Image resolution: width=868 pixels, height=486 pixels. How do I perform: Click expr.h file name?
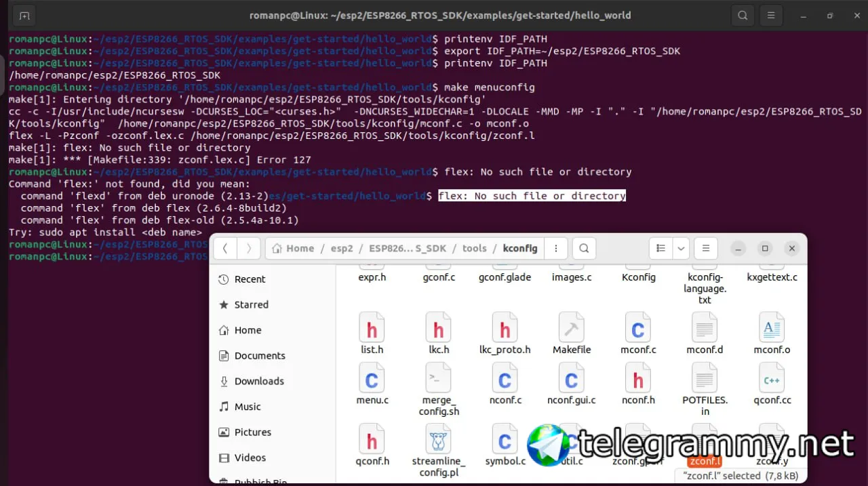(x=372, y=277)
